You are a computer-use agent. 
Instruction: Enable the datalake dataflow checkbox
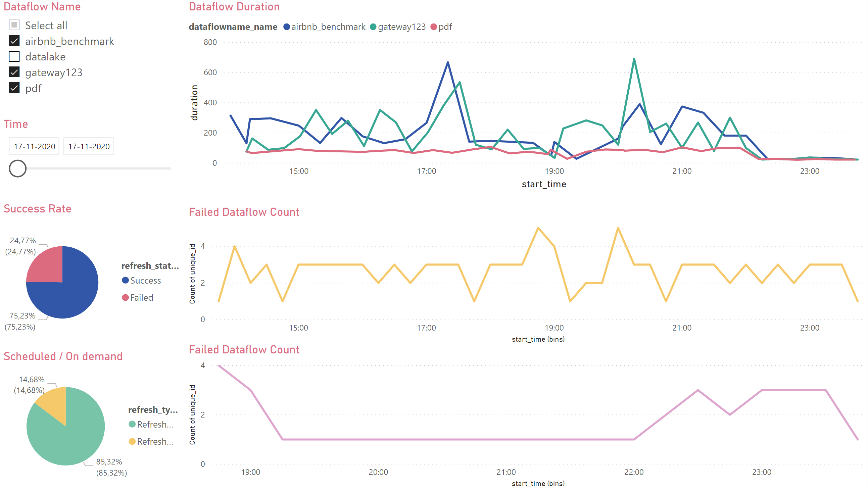click(x=14, y=57)
